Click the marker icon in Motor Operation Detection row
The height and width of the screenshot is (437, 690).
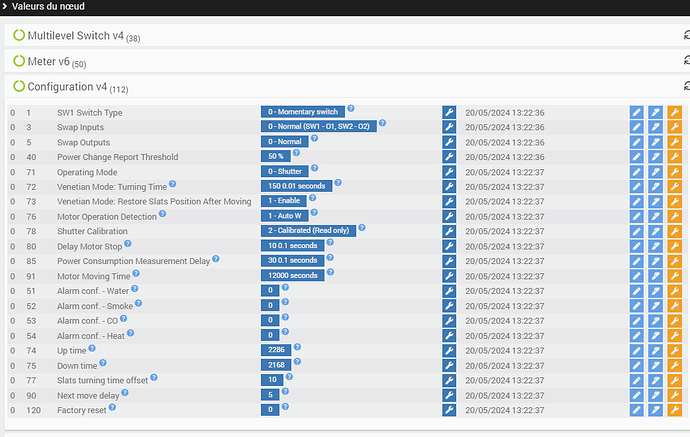click(655, 217)
